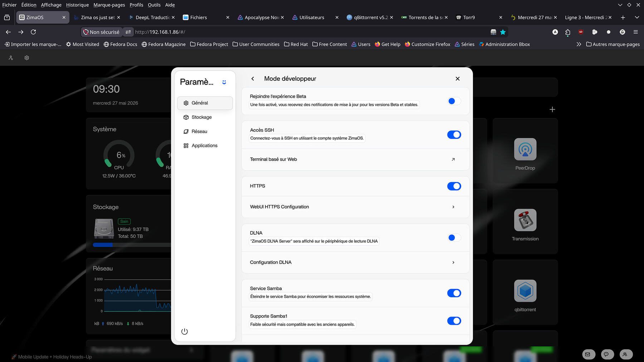Open the Historique menu in Firefox
This screenshot has height=362, width=644.
pos(77,5)
